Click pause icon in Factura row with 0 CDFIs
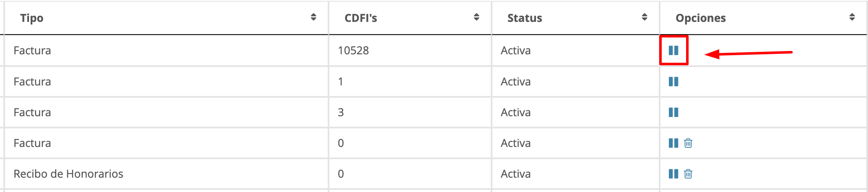The height and width of the screenshot is (192, 868). point(673,143)
